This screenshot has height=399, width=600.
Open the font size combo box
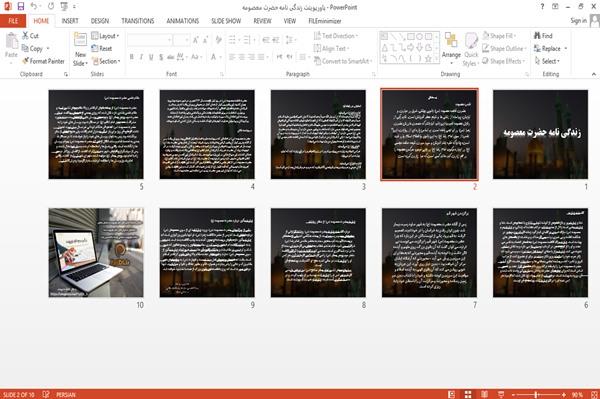click(181, 40)
